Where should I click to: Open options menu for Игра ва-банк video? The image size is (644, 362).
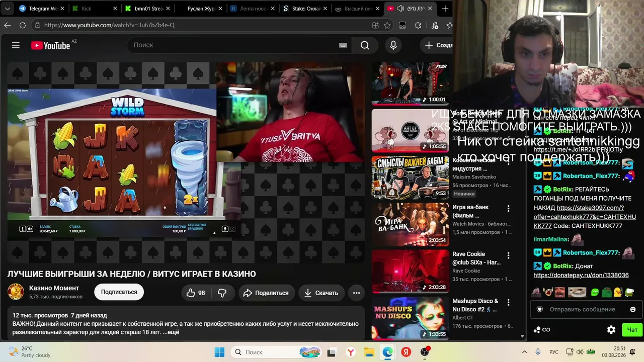click(508, 209)
